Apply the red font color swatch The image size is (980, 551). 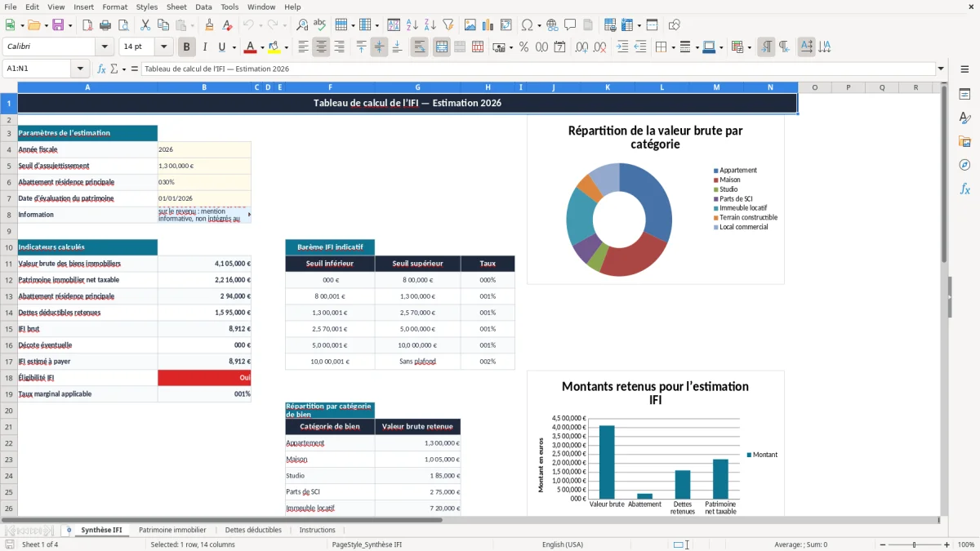(250, 47)
